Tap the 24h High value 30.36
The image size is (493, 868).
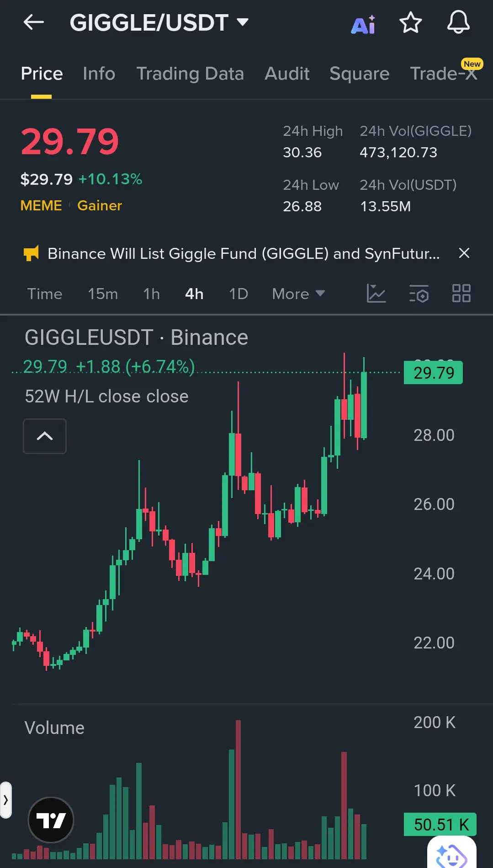302,152
